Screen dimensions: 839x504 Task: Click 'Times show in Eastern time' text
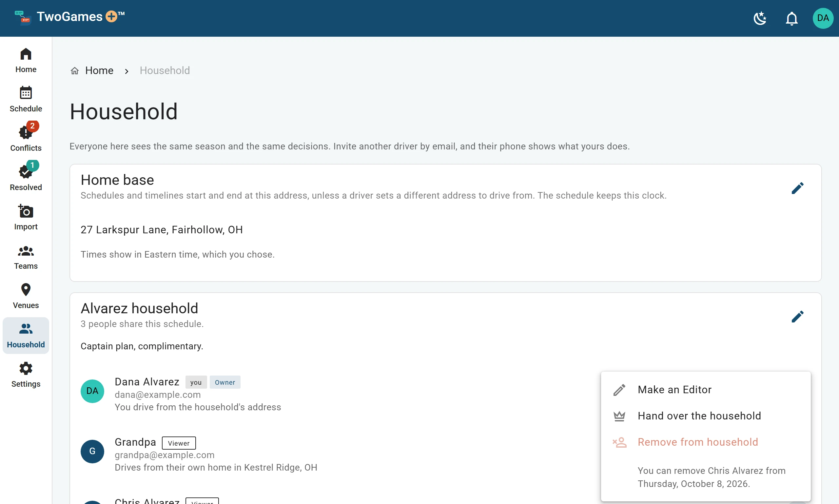pos(178,255)
